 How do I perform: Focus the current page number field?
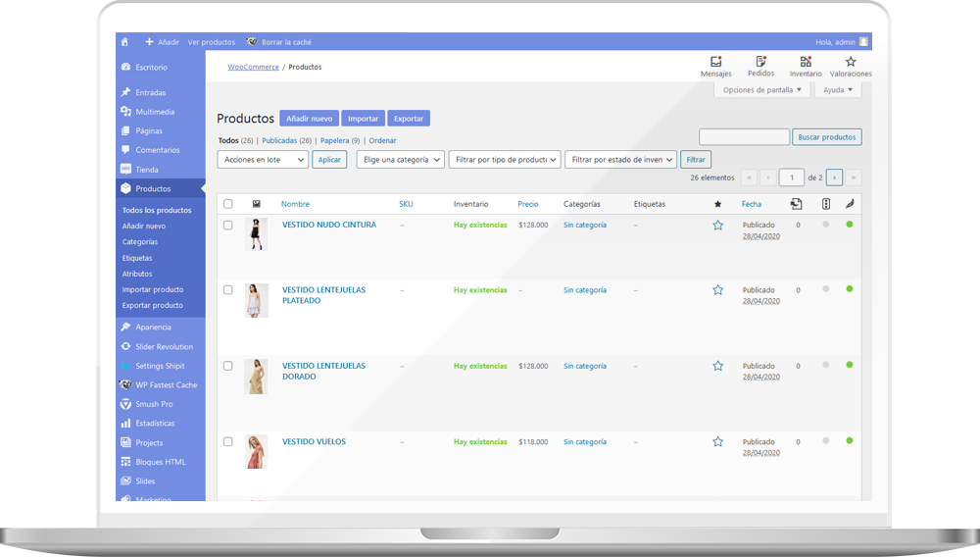click(x=791, y=177)
